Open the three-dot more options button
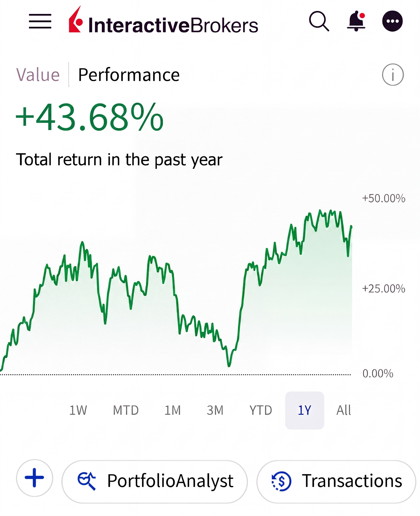The width and height of the screenshot is (420, 516). [x=392, y=21]
